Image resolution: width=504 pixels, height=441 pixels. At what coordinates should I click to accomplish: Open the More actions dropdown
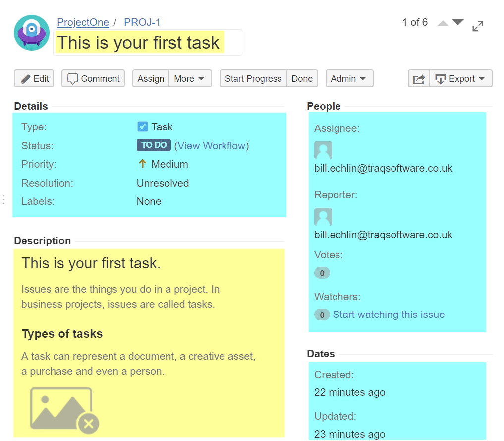[x=190, y=79]
